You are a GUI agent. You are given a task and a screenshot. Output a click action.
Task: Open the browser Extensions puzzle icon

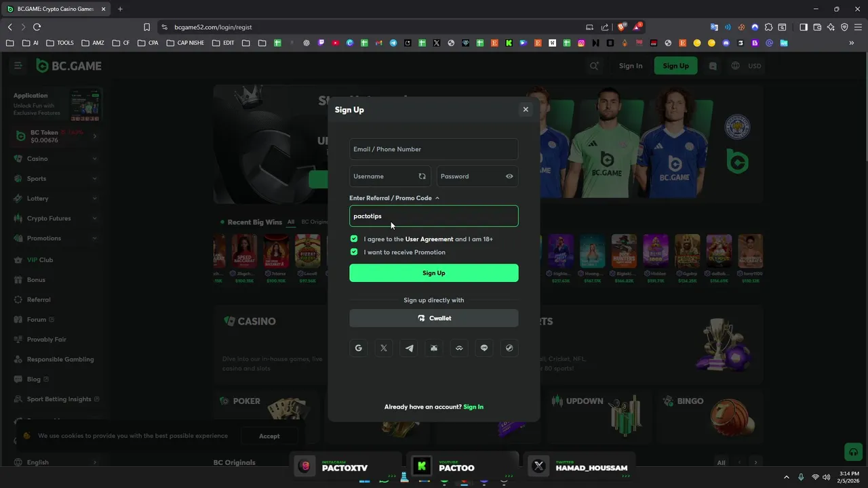[768, 27]
